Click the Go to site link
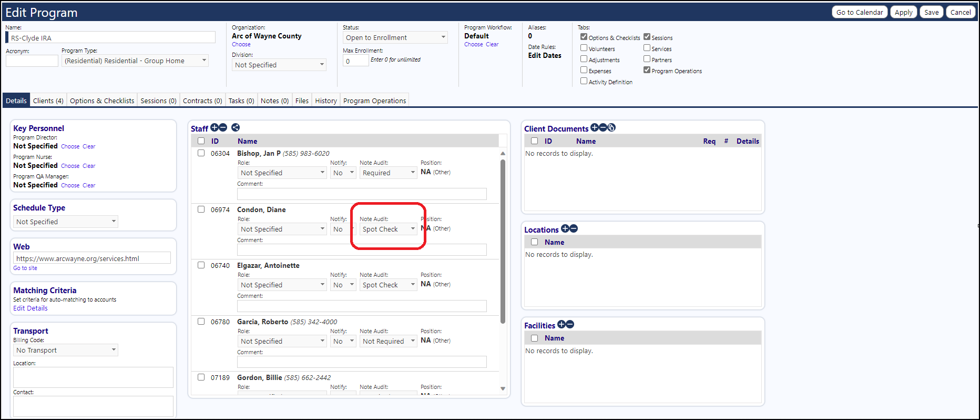 25,268
